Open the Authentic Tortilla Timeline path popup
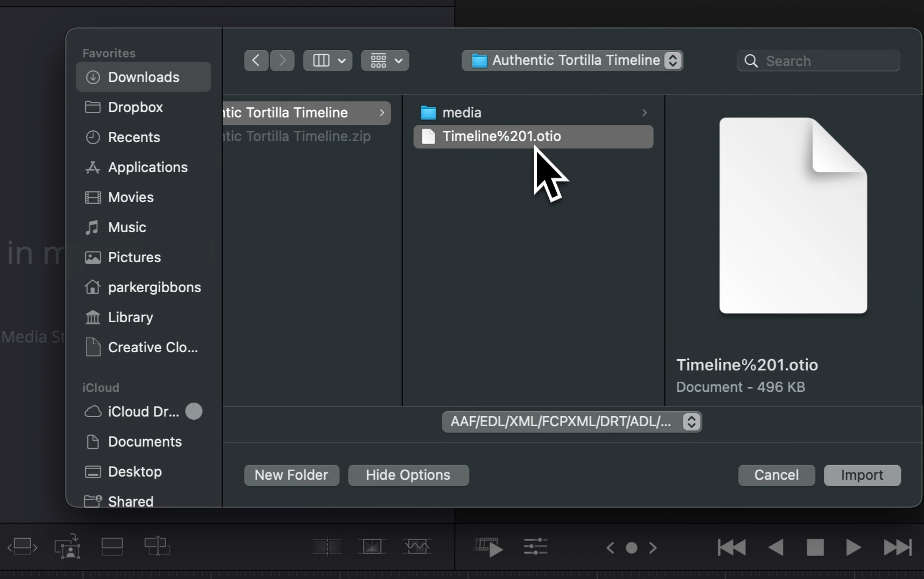Image resolution: width=924 pixels, height=579 pixels. (x=572, y=61)
